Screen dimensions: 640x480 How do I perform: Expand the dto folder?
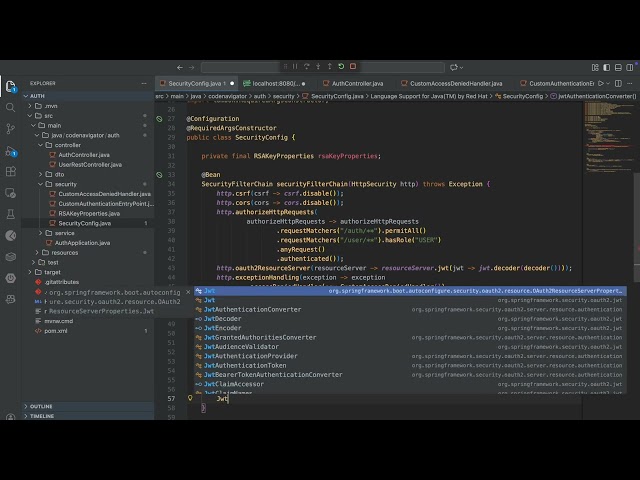pos(40,174)
